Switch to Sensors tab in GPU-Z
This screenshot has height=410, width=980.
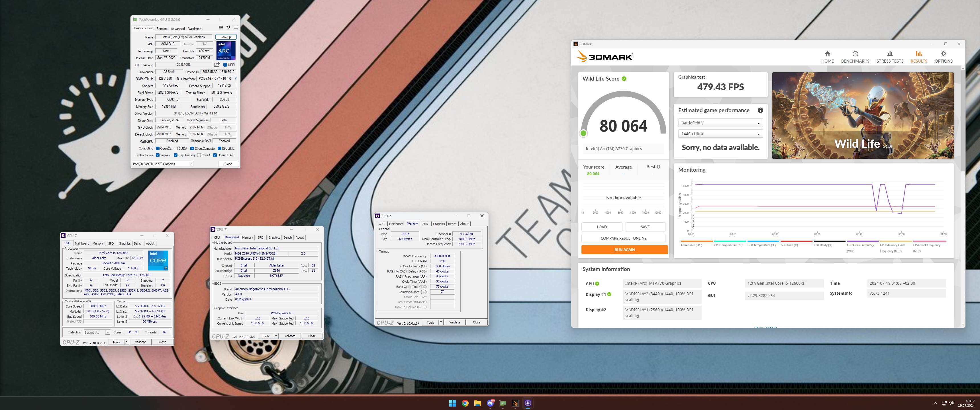pyautogui.click(x=162, y=28)
